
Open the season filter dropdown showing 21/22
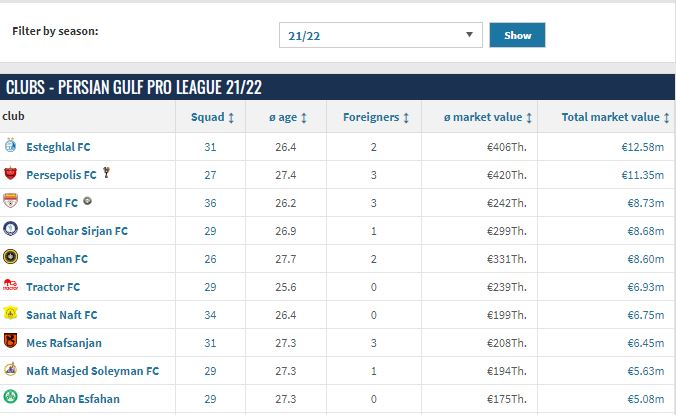(x=380, y=35)
